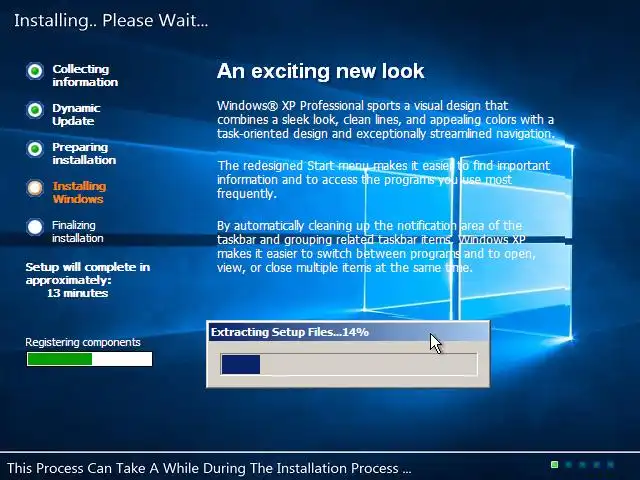Image resolution: width=640 pixels, height=480 pixels.
Task: Click the bright green square indicator at bottom
Action: tap(554, 464)
